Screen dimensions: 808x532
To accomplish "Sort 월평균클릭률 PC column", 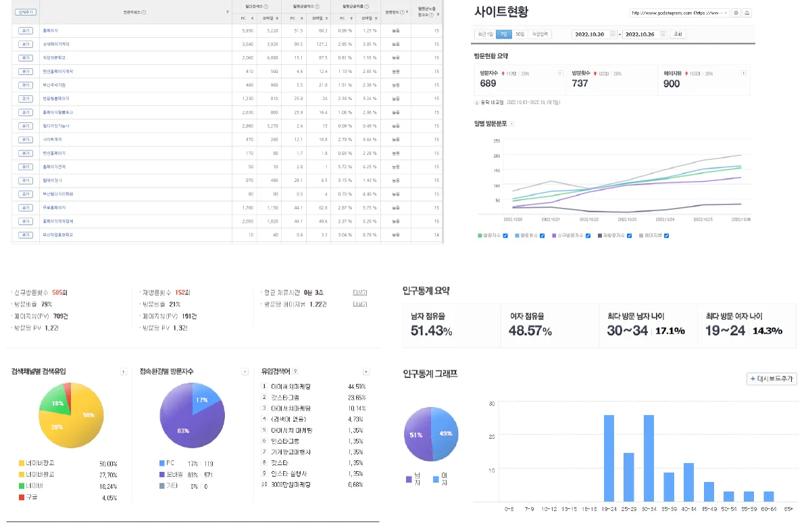I will tap(351, 18).
